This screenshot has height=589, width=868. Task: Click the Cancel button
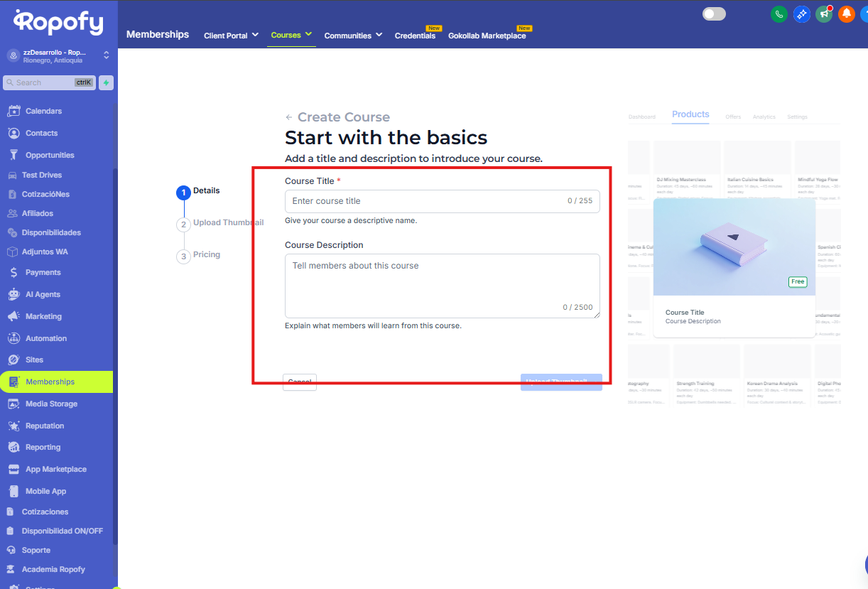[x=299, y=382]
